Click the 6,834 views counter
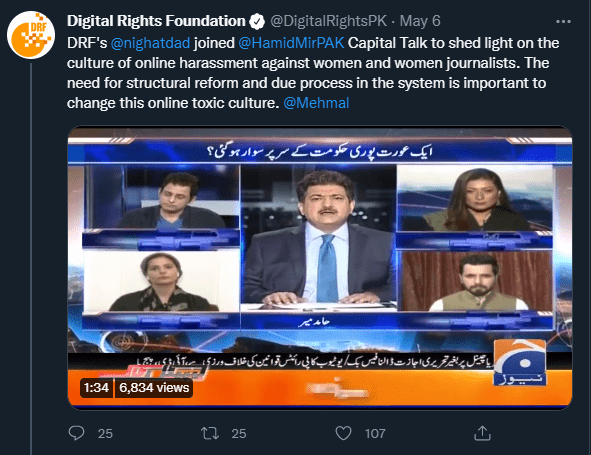Image resolution: width=591 pixels, height=455 pixels. pos(154,388)
